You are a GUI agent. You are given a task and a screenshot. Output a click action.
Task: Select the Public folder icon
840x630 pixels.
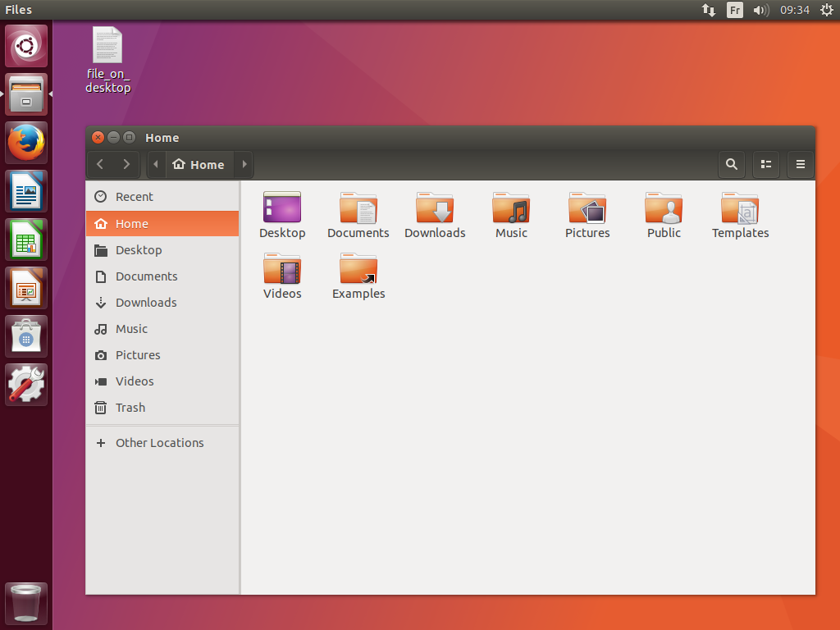(664, 208)
